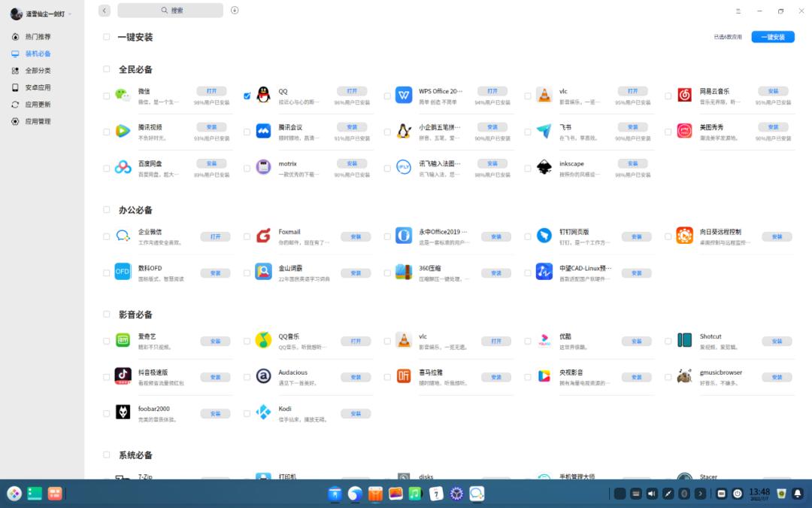
Task: Click 打开 button for 微信
Action: click(212, 91)
